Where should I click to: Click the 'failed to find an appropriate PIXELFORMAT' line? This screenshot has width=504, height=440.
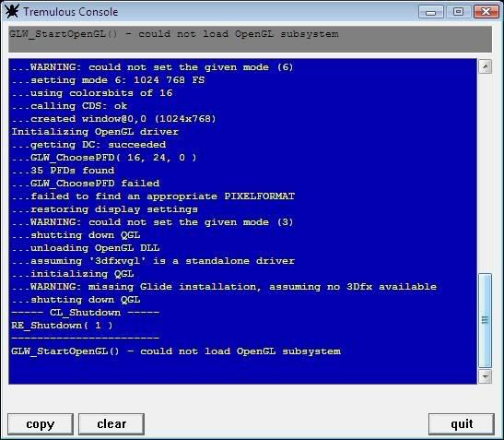(x=153, y=196)
